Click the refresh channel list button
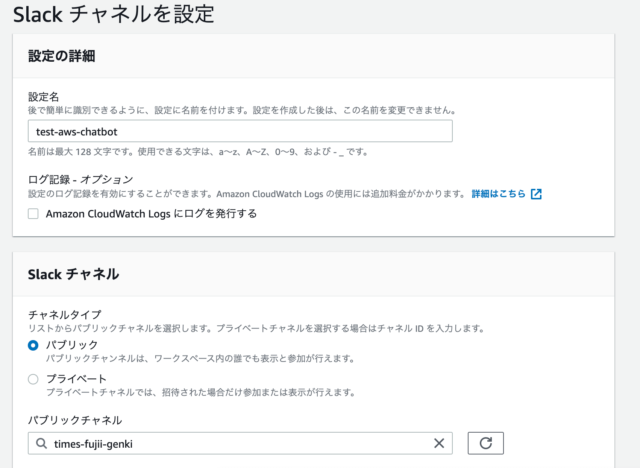 pyautogui.click(x=485, y=443)
